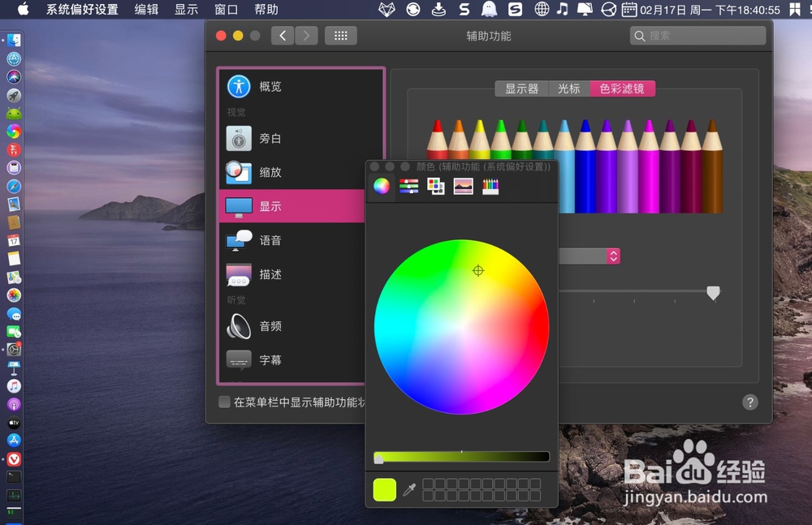
Task: Pick a color with the eyedropper tool
Action: click(410, 489)
